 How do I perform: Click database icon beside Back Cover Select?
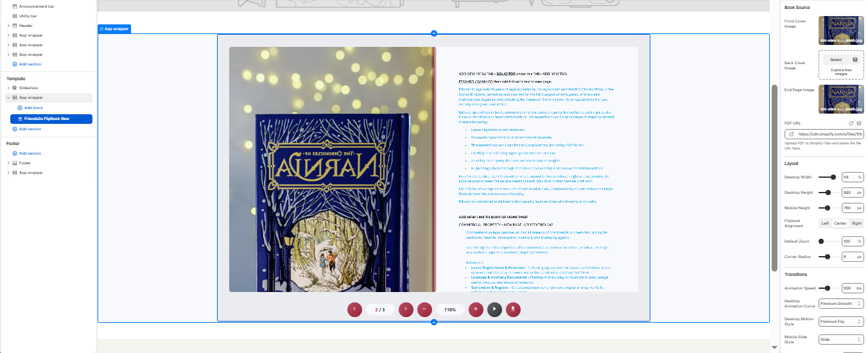point(855,60)
